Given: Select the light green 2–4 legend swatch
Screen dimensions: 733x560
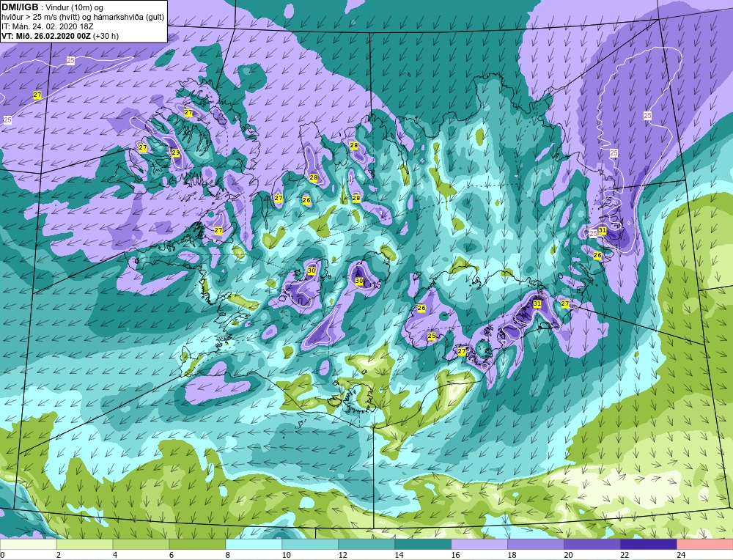Looking at the screenshot, I should pos(84,544).
